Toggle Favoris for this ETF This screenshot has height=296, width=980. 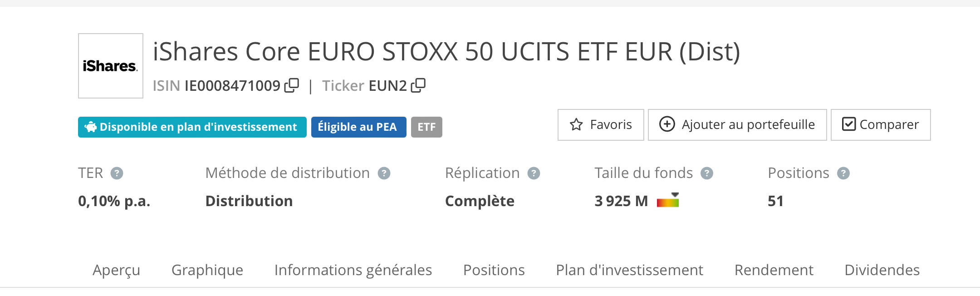coord(601,125)
